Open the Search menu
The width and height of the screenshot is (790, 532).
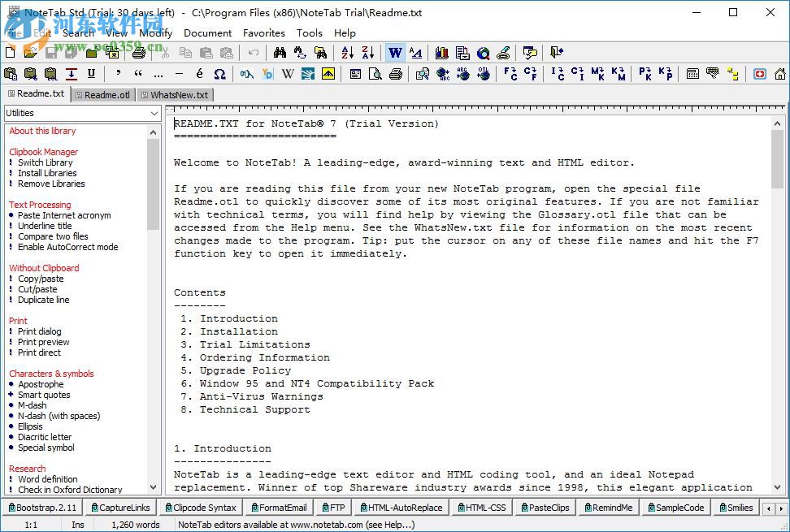[78, 32]
